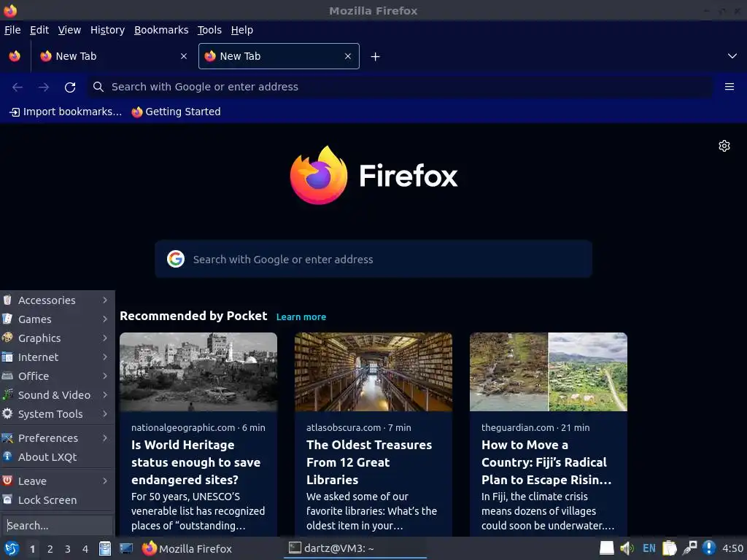
Task: Click Pocket Learn more link
Action: [301, 316]
